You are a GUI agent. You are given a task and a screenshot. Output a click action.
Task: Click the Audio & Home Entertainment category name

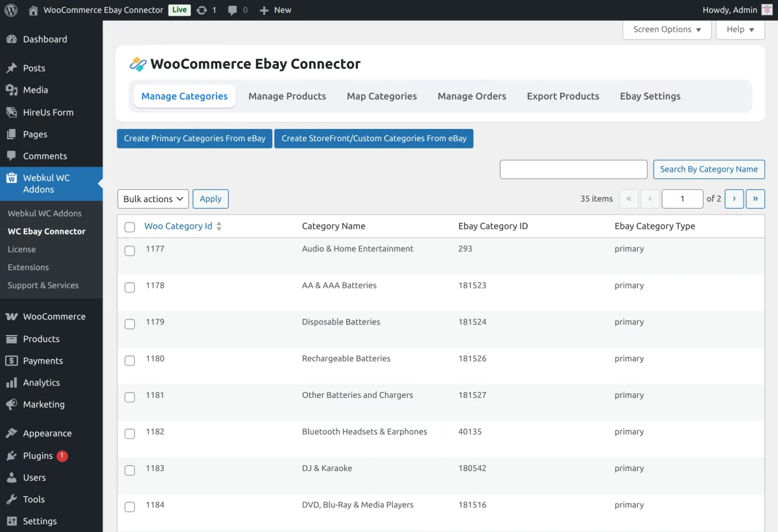point(358,249)
